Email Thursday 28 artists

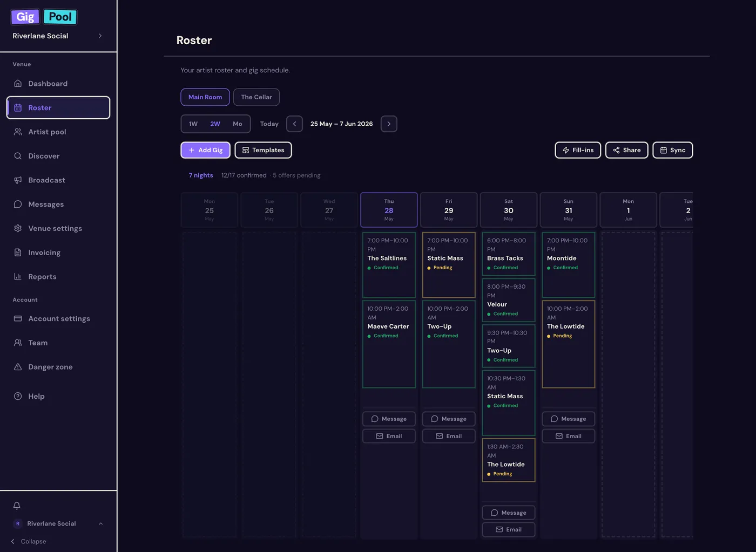tap(389, 436)
